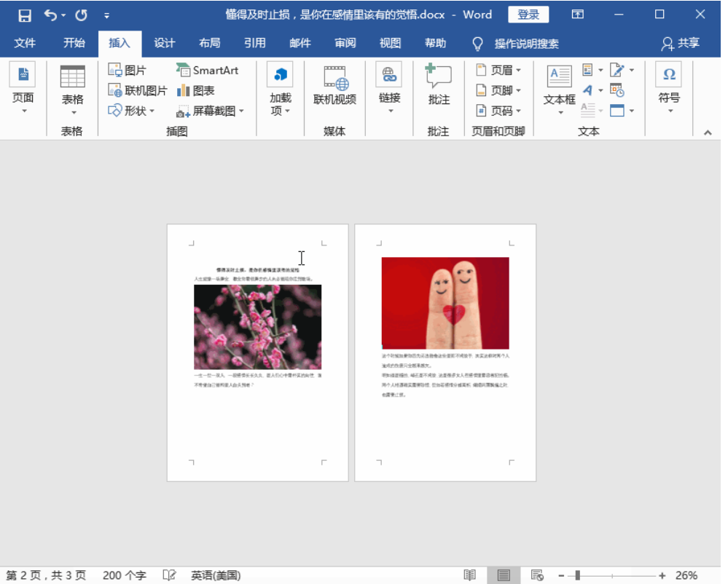Screen dimensions: 728x584
Task: Switch to the 设计 ribbon tab
Action: 164,43
